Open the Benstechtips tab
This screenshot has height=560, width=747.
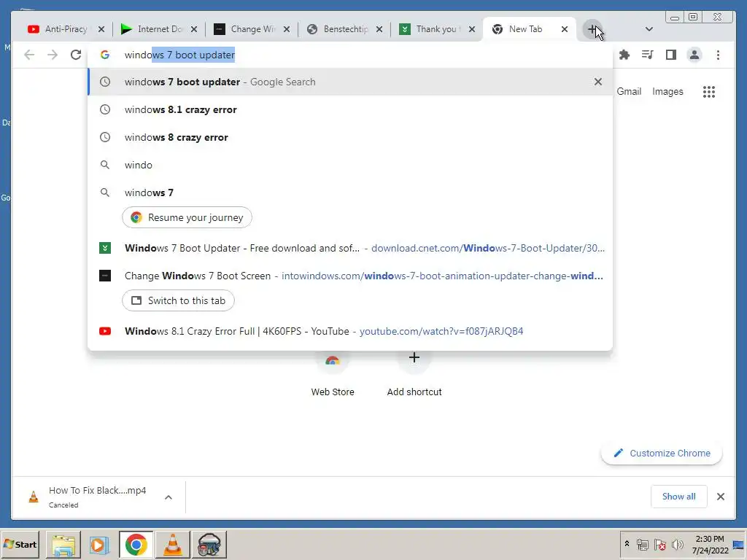(337, 29)
